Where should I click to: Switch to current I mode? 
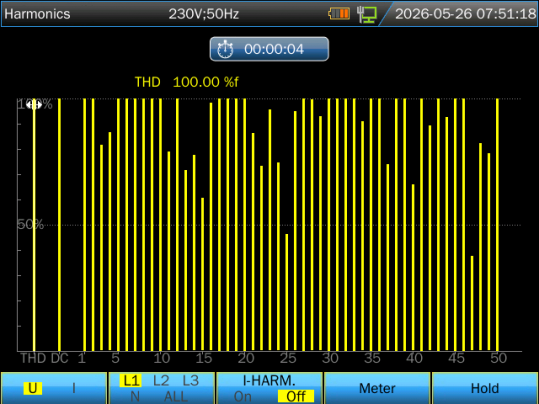[x=74, y=388]
